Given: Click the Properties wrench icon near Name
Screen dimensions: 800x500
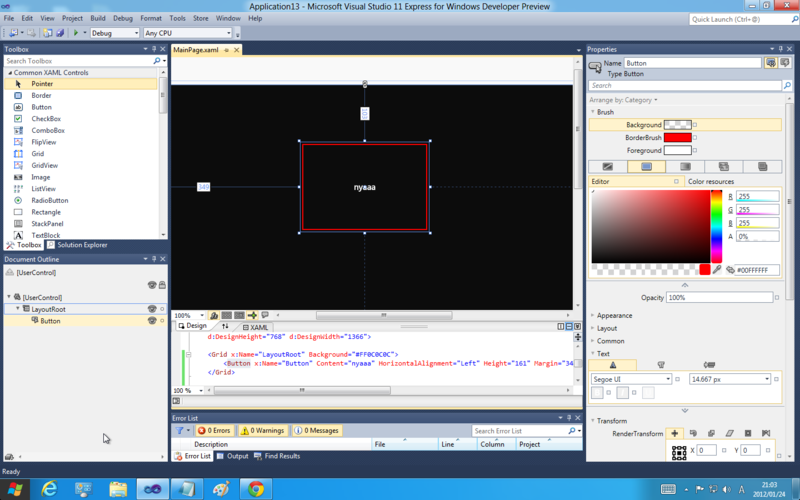Looking at the screenshot, I should click(x=770, y=63).
